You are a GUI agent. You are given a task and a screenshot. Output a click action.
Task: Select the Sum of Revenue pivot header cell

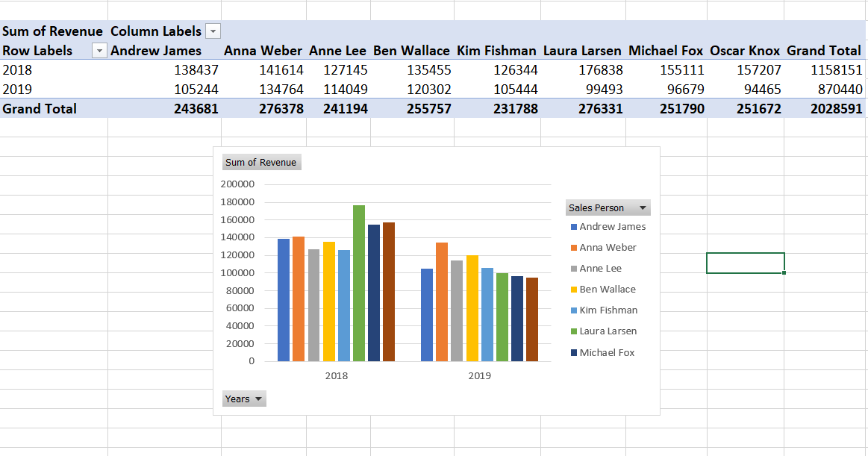pyautogui.click(x=54, y=31)
